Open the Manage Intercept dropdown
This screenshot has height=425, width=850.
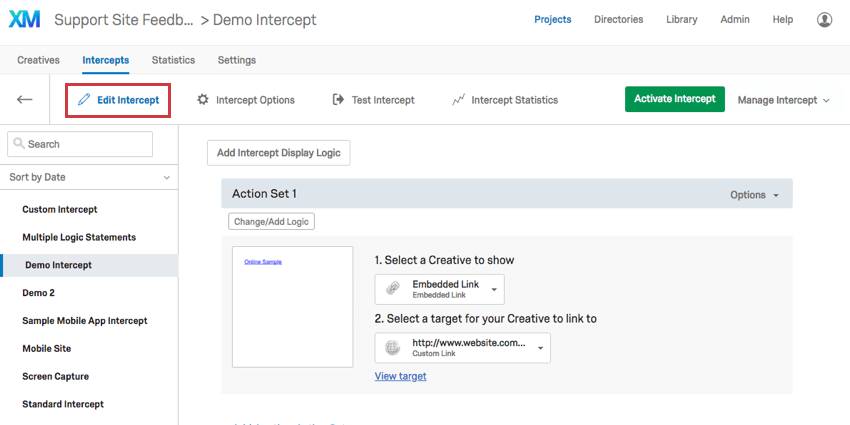783,100
